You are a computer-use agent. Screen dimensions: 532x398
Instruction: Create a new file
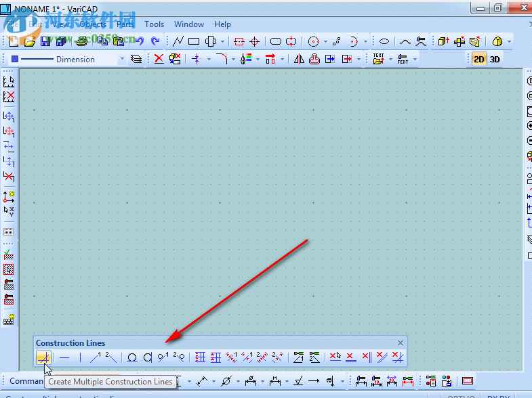(x=14, y=41)
